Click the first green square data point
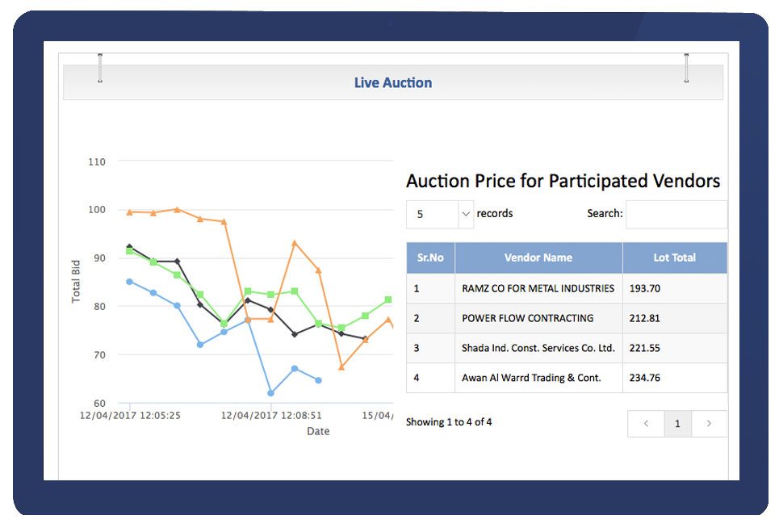 pos(130,251)
